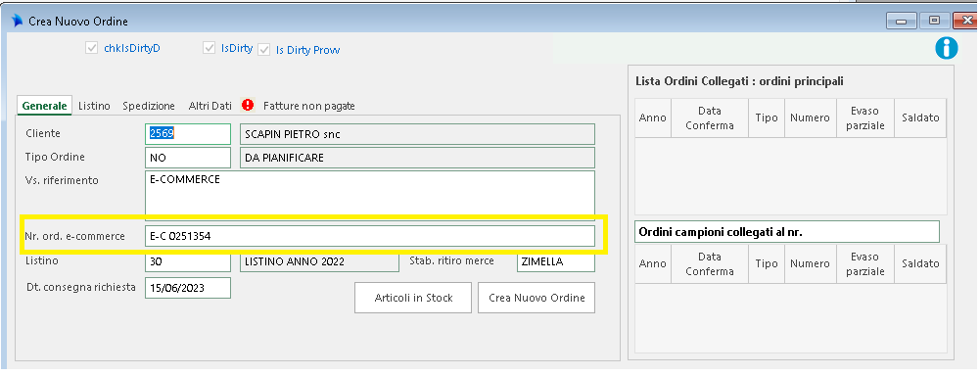
Task: Click the Cliente code field 2569
Action: [188, 134]
